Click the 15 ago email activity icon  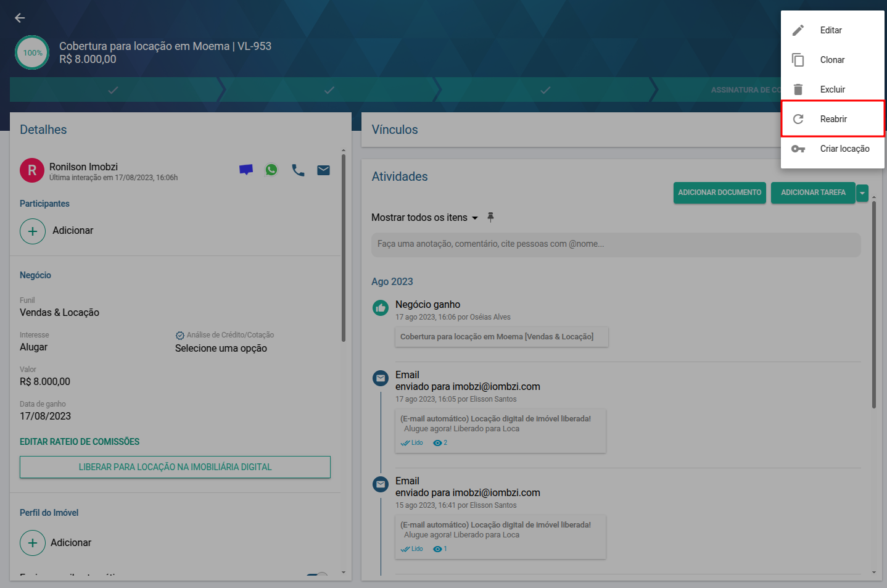coord(381,484)
